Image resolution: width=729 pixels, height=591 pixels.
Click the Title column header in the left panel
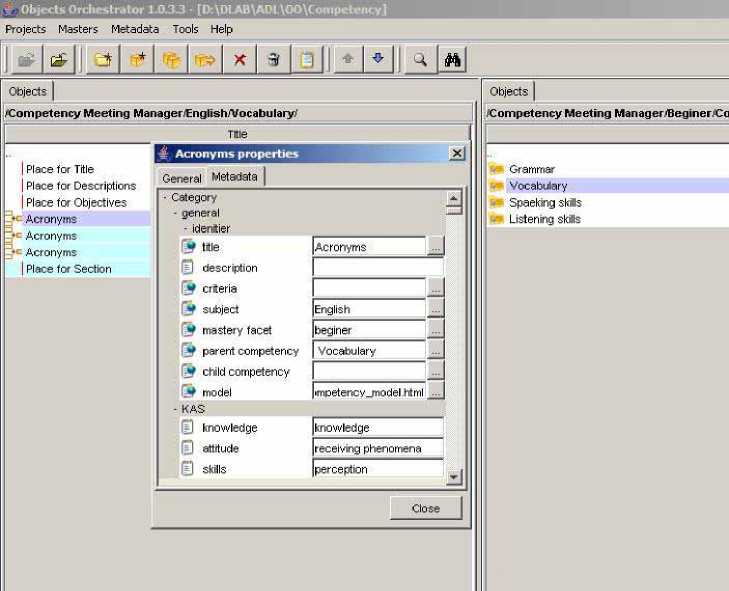point(237,134)
